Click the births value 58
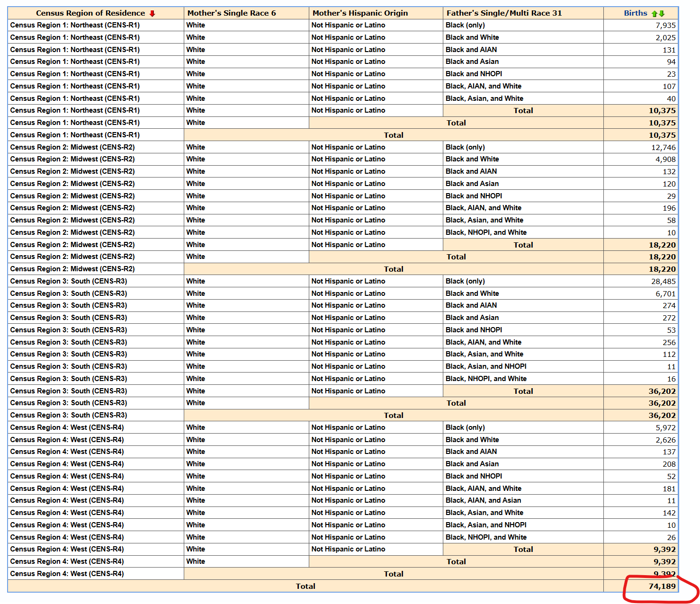Screen dimensions: 700x604 (672, 221)
